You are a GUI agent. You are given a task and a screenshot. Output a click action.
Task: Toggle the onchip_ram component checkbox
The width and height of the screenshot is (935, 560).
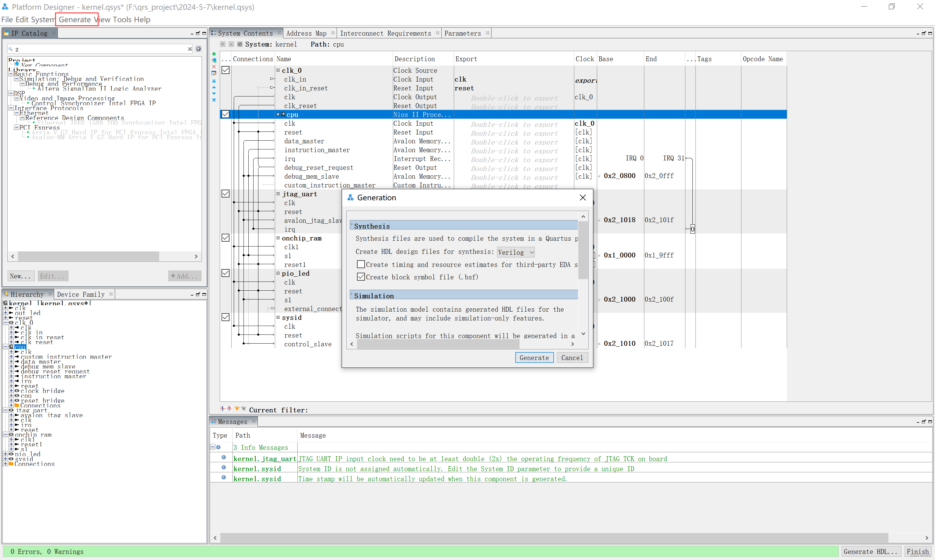point(226,238)
